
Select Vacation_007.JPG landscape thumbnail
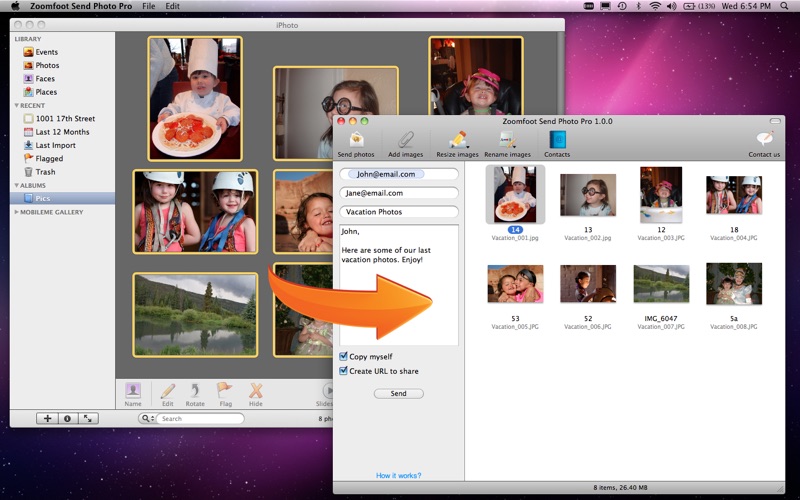[661, 284]
